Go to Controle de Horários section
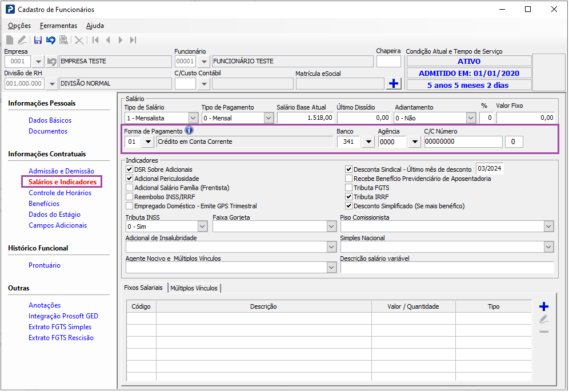569x392 pixels. point(60,193)
